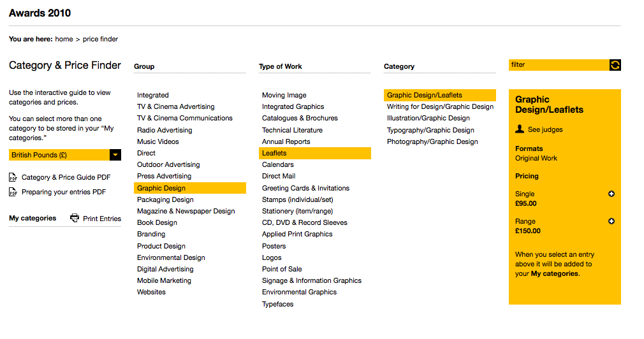Click into the filter text field

[558, 65]
